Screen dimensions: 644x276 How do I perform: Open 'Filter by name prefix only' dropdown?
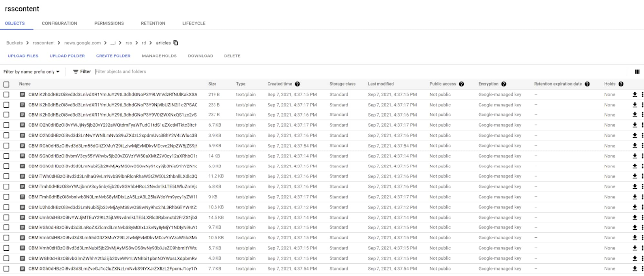pos(32,72)
